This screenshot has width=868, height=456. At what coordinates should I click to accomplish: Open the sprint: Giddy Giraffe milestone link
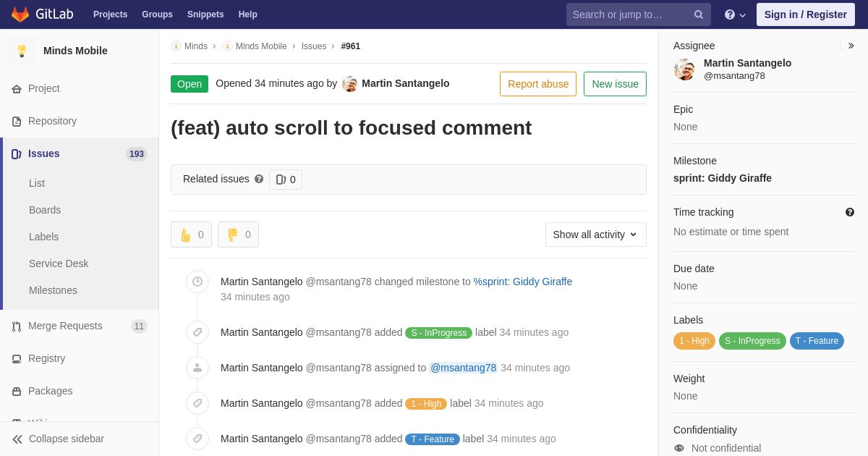point(723,178)
